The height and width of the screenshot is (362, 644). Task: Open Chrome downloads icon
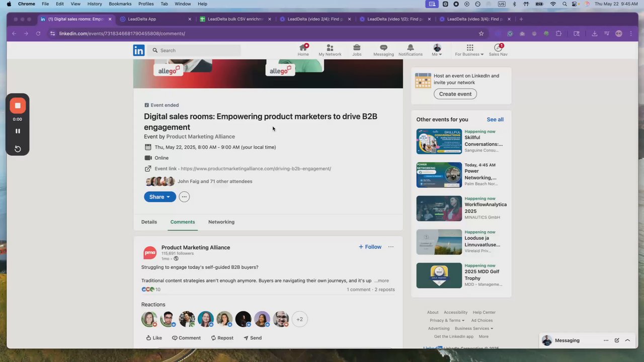pos(594,34)
